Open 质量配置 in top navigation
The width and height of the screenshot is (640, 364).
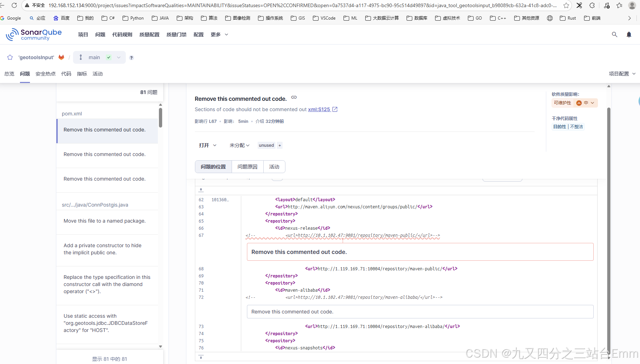(149, 35)
